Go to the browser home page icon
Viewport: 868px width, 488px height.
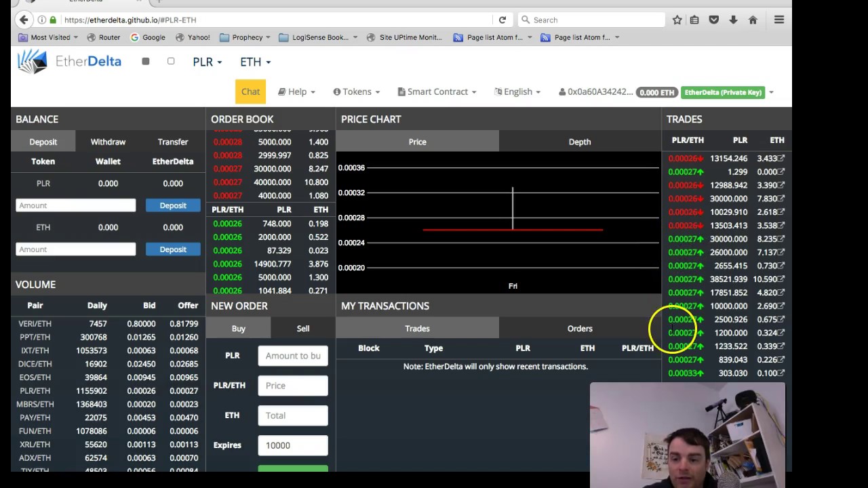(x=753, y=20)
